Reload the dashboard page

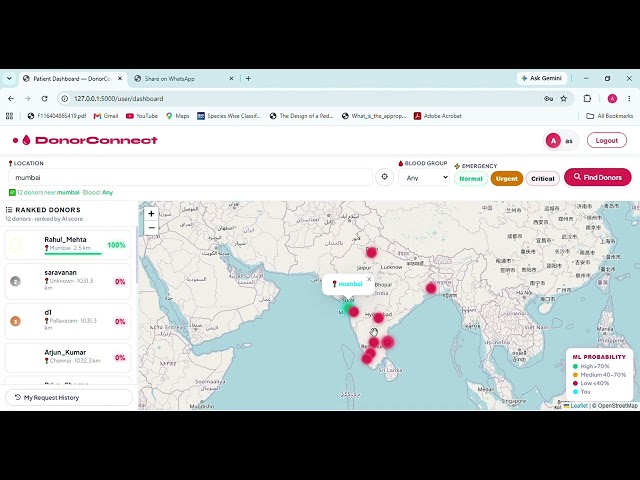[44, 99]
